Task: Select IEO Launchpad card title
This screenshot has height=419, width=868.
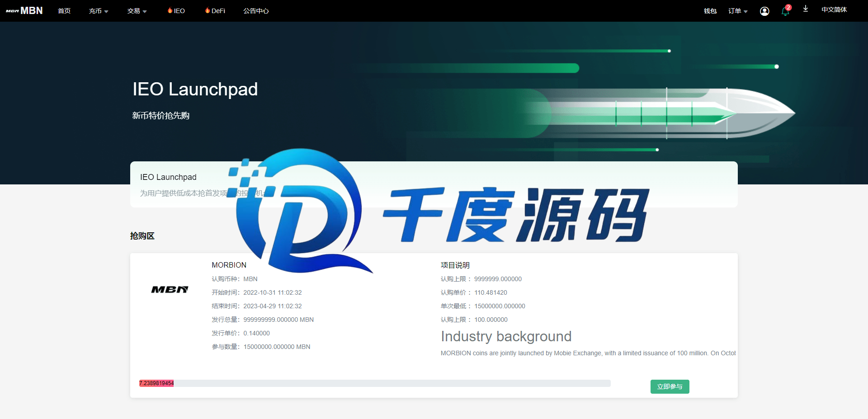Action: (x=168, y=177)
